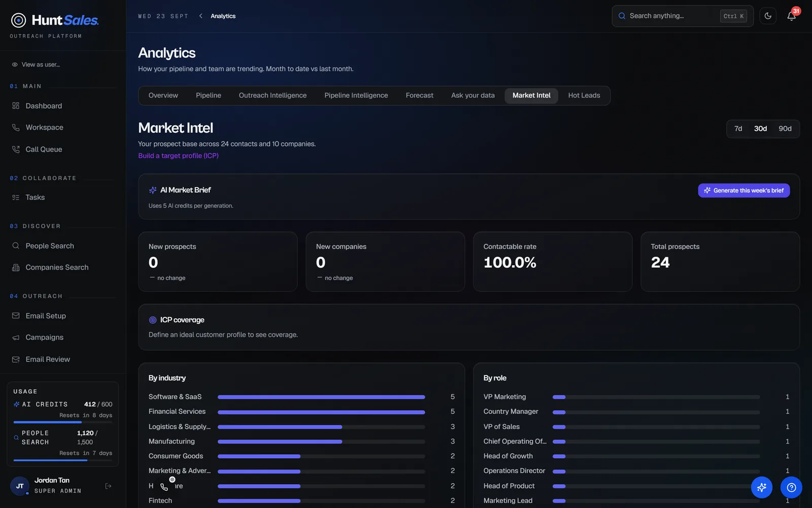Click the notifications bell icon
This screenshot has height=508, width=812.
tap(791, 16)
